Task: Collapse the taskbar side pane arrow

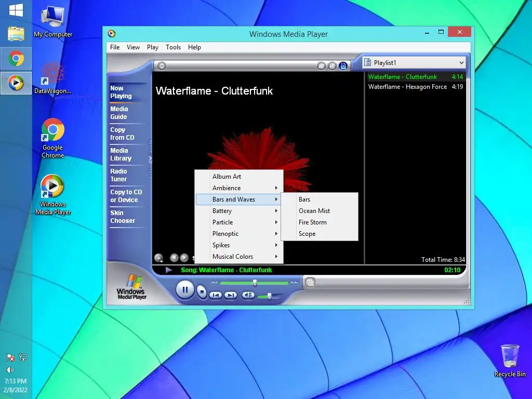Action: pyautogui.click(x=150, y=158)
